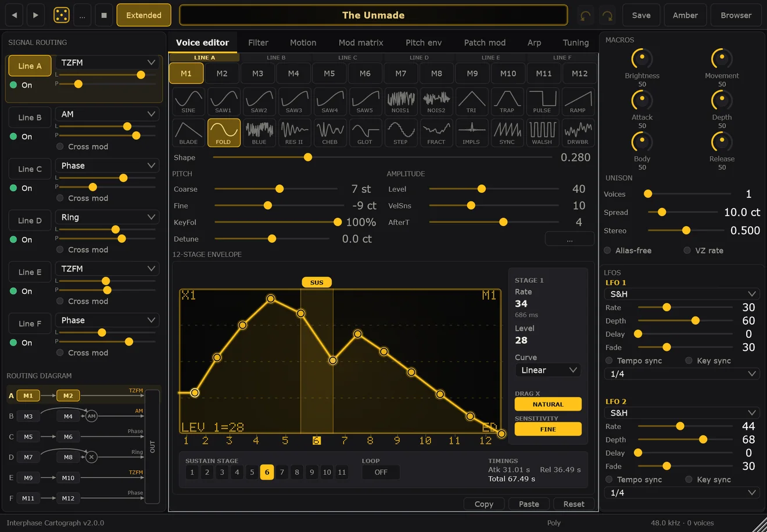Choose the CHEB waveform
The width and height of the screenshot is (767, 532).
coord(330,132)
